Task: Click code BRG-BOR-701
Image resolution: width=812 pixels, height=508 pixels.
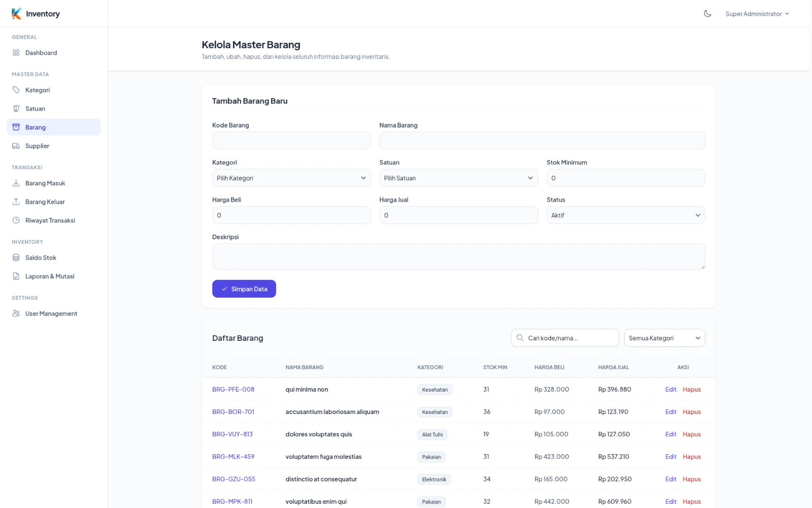Action: 233,412
